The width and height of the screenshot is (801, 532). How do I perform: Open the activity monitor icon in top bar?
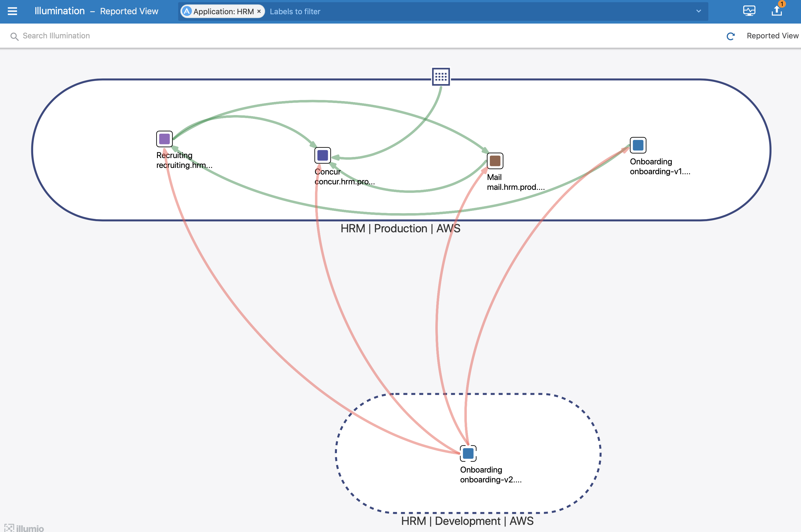749,10
